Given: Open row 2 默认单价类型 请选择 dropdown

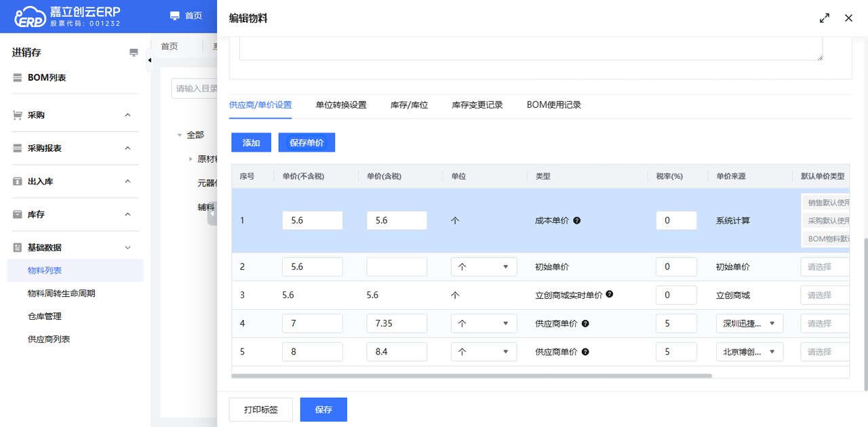Looking at the screenshot, I should tap(825, 267).
